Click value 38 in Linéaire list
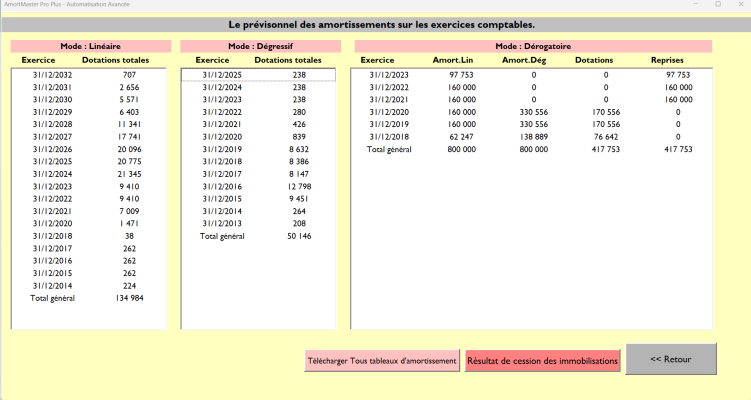Screen dimensions: 751x400 tap(129, 236)
